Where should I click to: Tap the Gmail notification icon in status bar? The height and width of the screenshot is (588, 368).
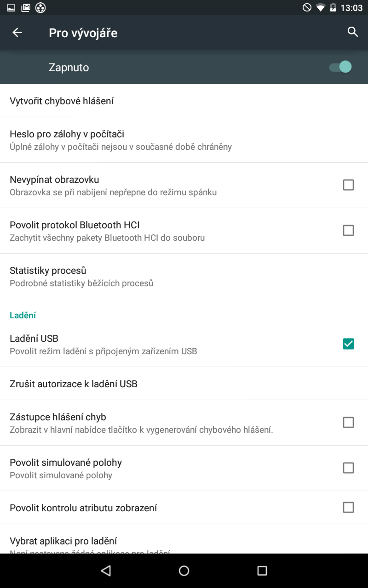coord(26,7)
